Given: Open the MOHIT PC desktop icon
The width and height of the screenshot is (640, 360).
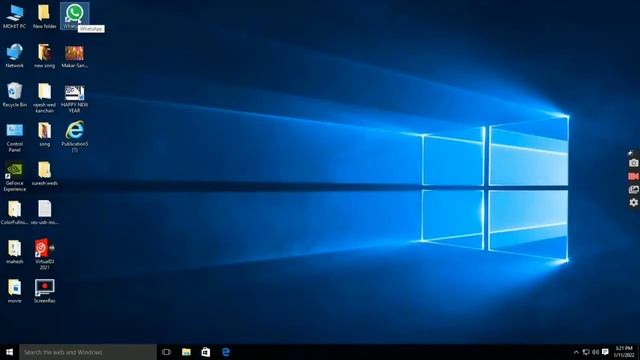Looking at the screenshot, I should [x=14, y=16].
